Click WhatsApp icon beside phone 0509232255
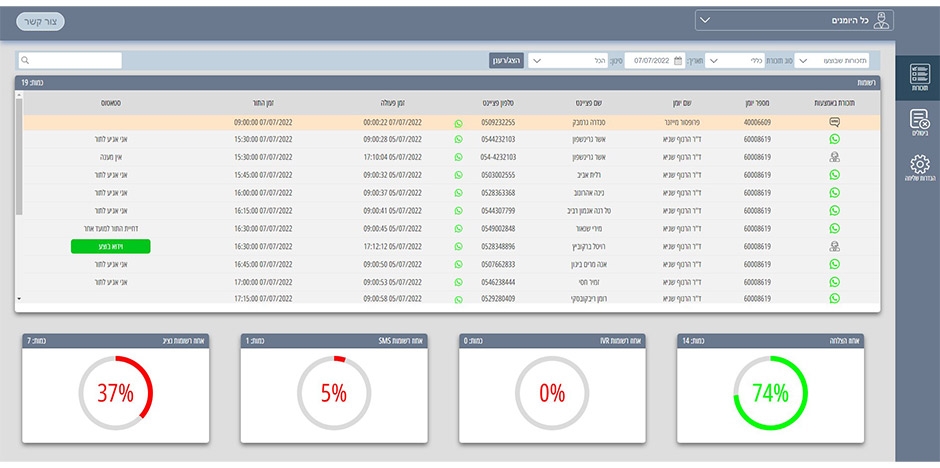This screenshot has height=468, width=940. click(459, 122)
